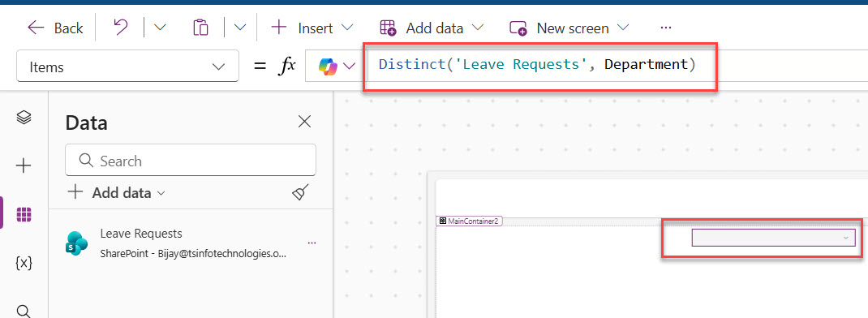Open the canvas dropdown control
The image size is (868, 318).
pos(773,238)
